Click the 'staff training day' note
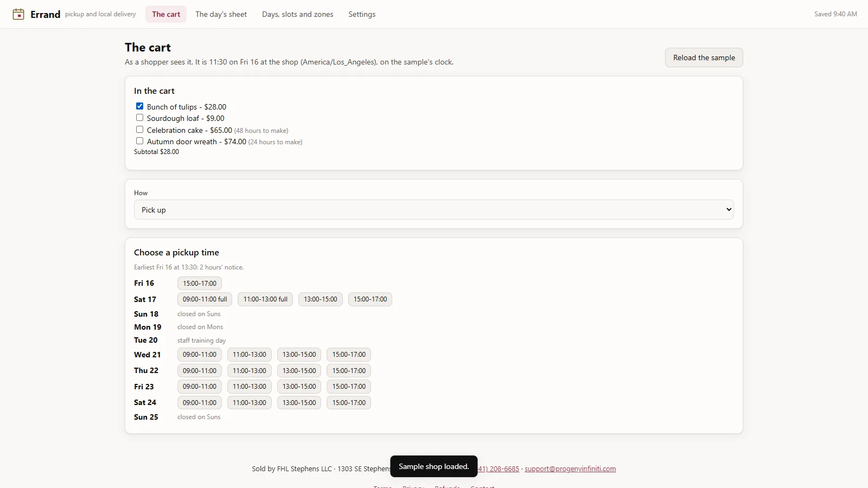Viewport: 868px width, 488px height. pyautogui.click(x=201, y=341)
